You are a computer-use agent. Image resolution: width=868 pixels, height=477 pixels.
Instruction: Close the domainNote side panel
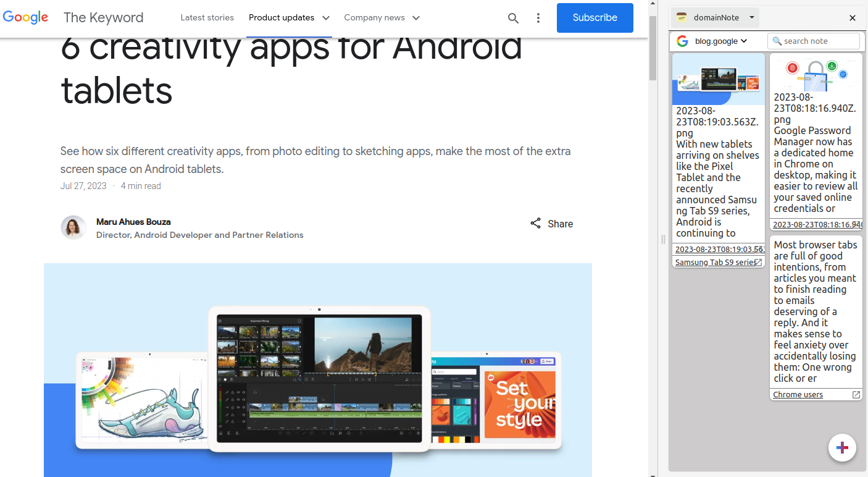point(853,18)
